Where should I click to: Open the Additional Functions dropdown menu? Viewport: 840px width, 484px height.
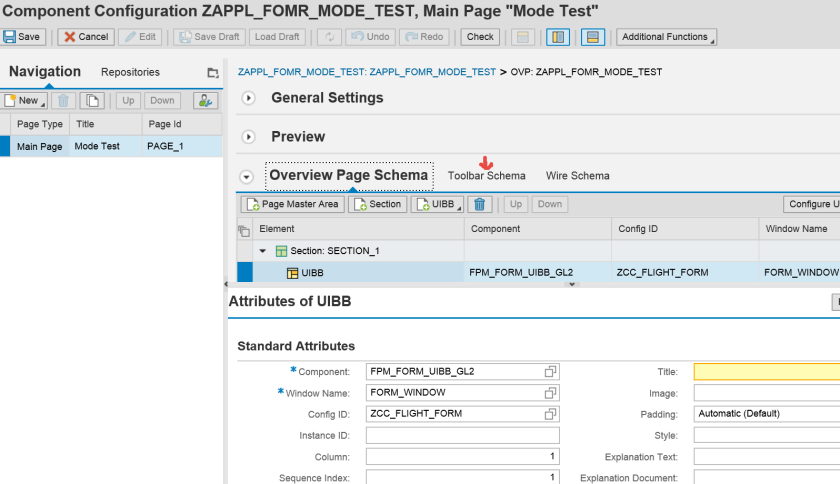(666, 37)
